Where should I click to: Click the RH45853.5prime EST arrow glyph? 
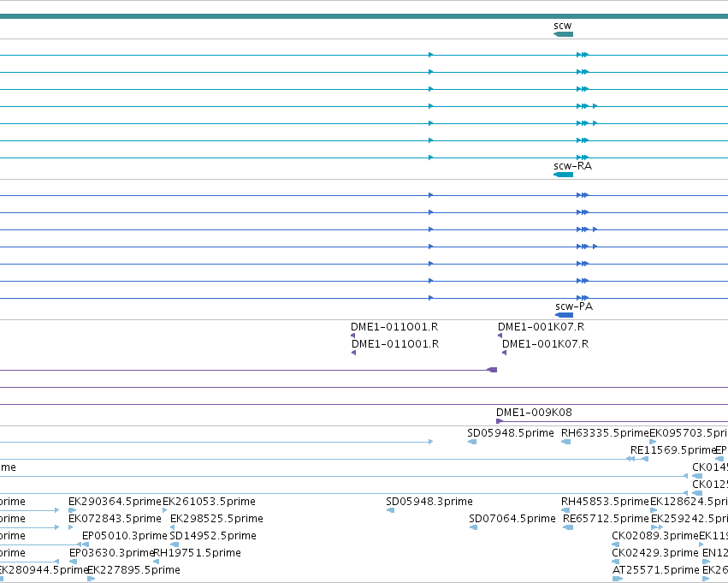(566, 510)
